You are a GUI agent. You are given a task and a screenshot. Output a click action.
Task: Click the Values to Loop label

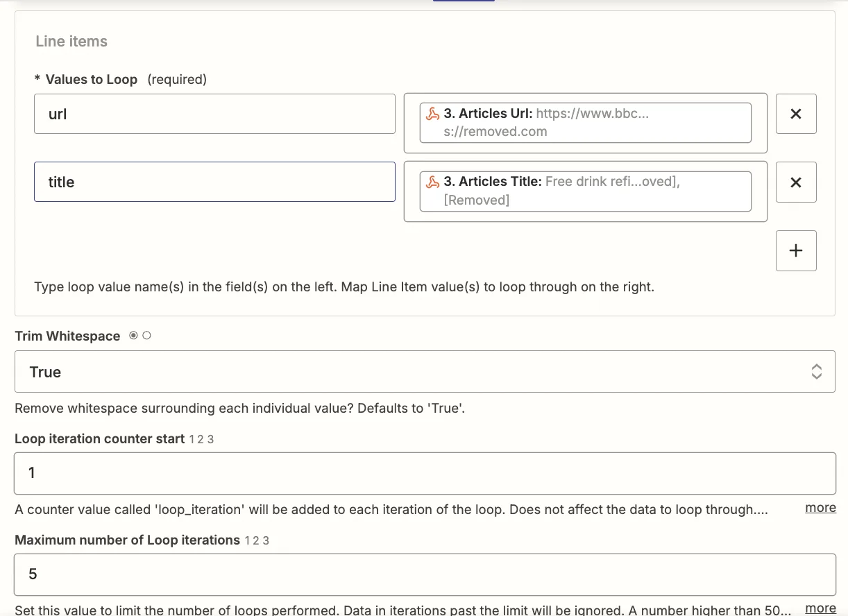coord(91,79)
